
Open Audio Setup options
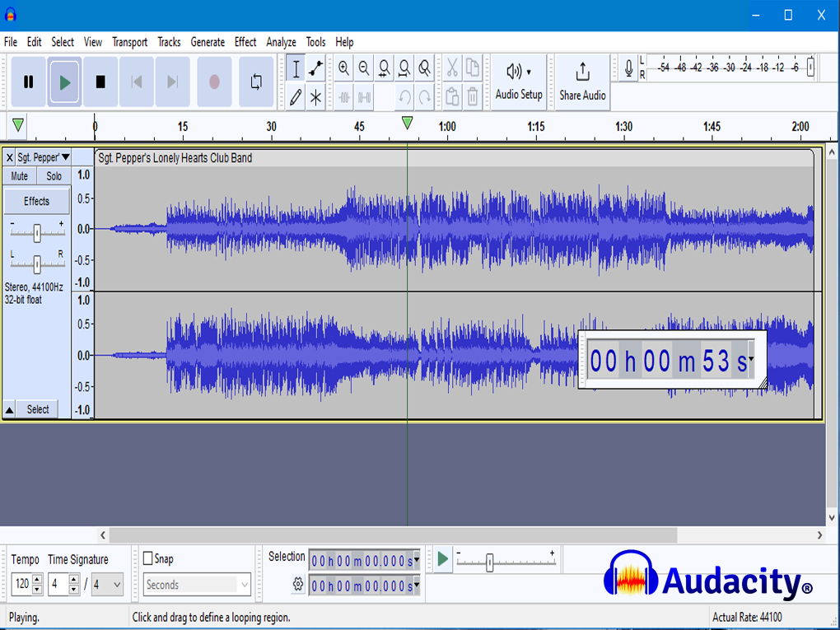(x=519, y=82)
